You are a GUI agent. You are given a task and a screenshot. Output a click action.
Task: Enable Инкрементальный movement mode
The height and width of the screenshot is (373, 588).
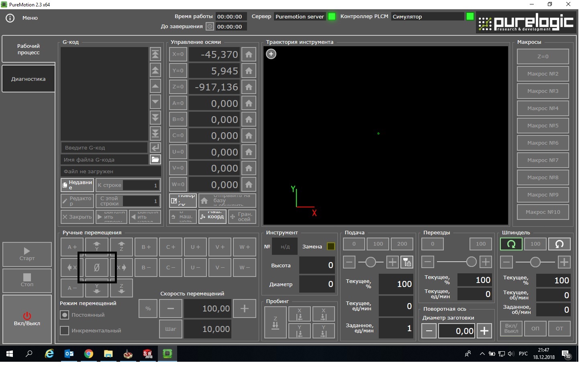(x=64, y=330)
